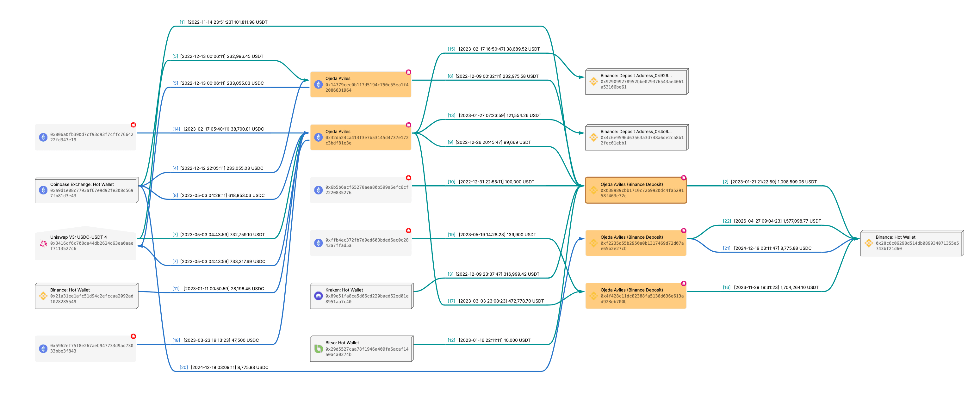Select address text 0xffb4ec372fb7d9ed603bded6ac0c2843a7ffad5a
This screenshot has width=980, height=399.
367,243
